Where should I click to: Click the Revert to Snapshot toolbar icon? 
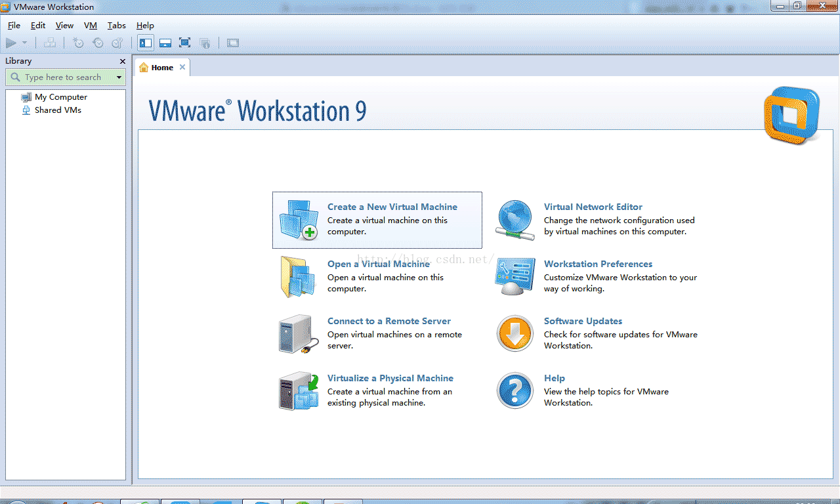(98, 43)
